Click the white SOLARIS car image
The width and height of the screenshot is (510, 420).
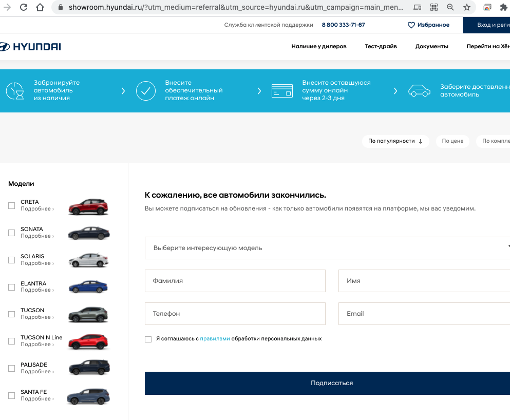(x=88, y=260)
